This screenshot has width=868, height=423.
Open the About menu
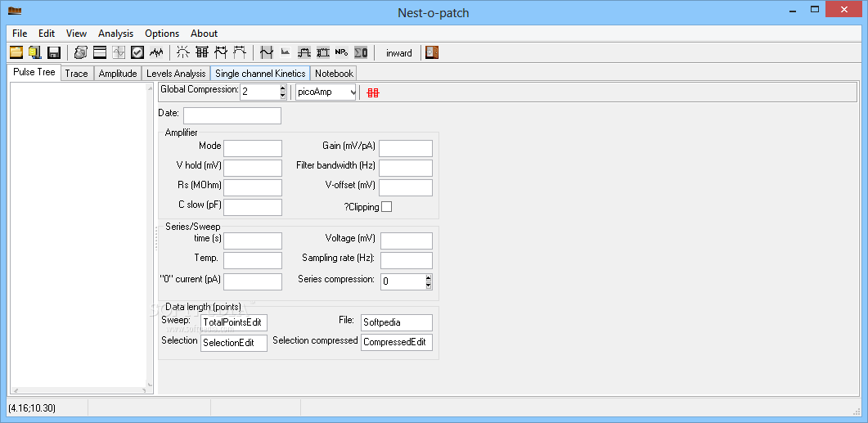pos(204,34)
